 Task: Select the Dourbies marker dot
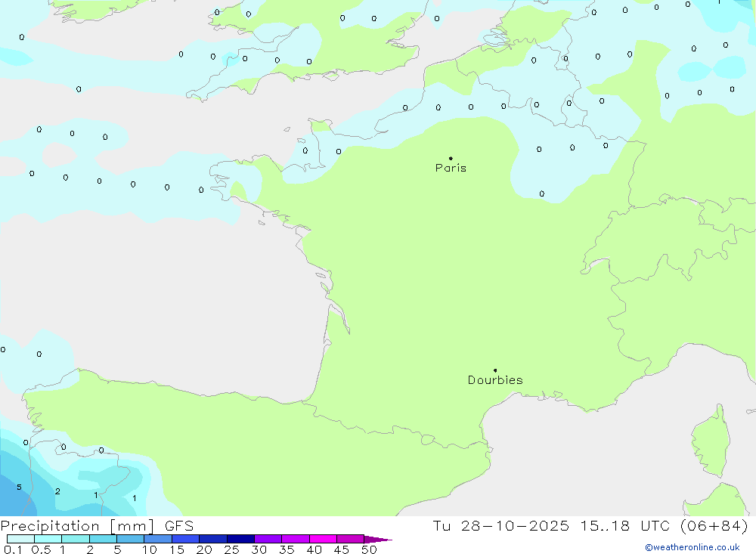[x=495, y=370]
